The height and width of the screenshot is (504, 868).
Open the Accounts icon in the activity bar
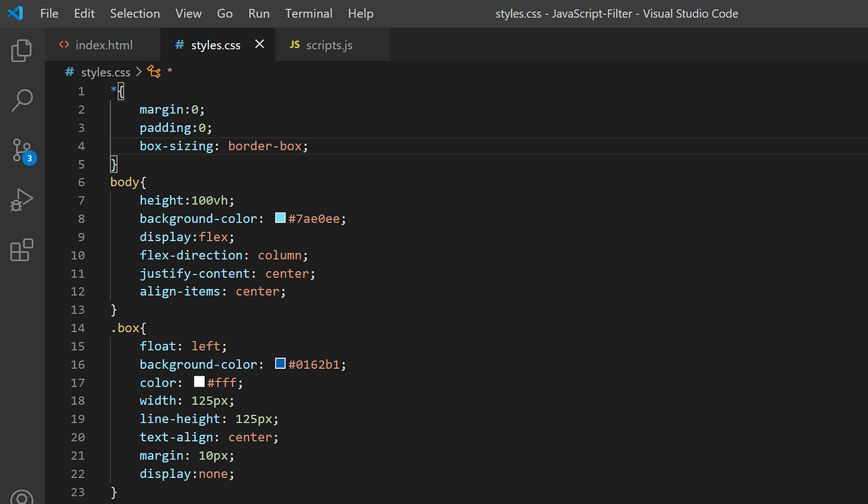[x=22, y=497]
